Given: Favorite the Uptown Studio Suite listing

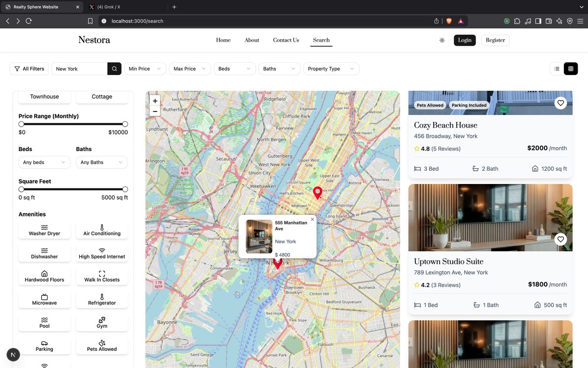Looking at the screenshot, I should point(561,239).
